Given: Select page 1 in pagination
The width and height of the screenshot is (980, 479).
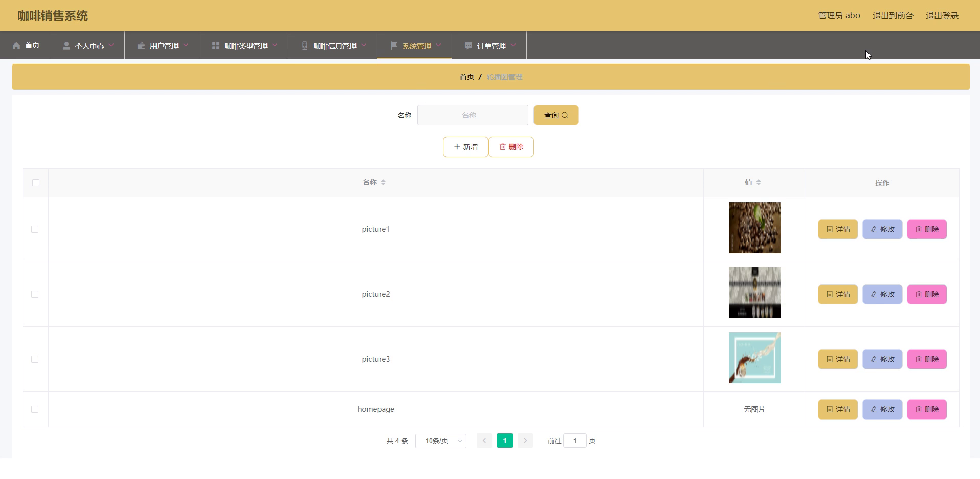Looking at the screenshot, I should click(x=505, y=441).
